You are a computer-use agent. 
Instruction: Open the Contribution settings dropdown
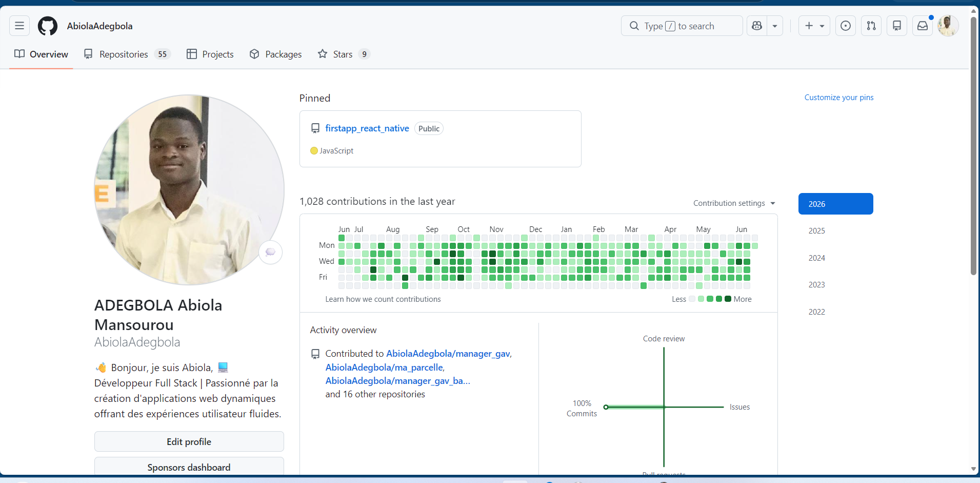click(734, 203)
